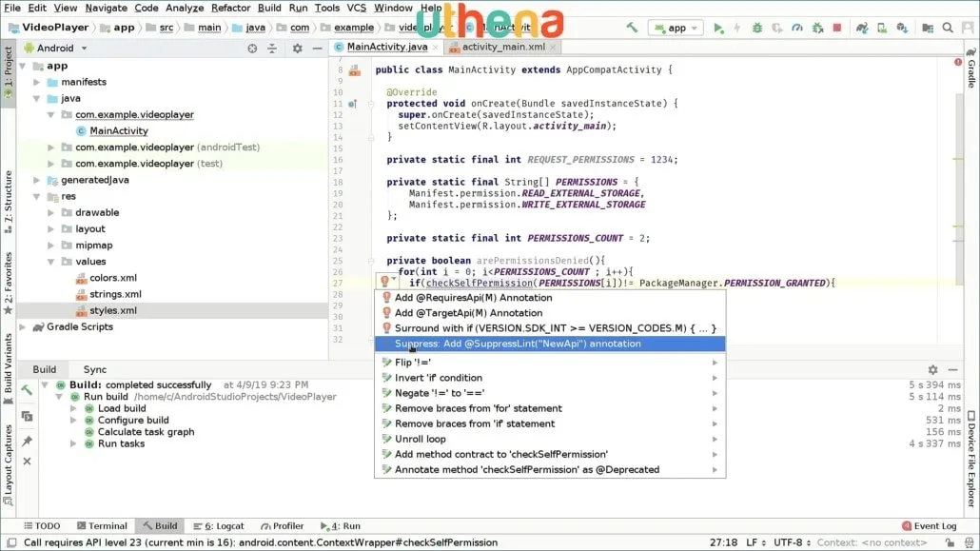Select MainActivity in project tree
The height and width of the screenshot is (551, 980).
click(x=119, y=130)
